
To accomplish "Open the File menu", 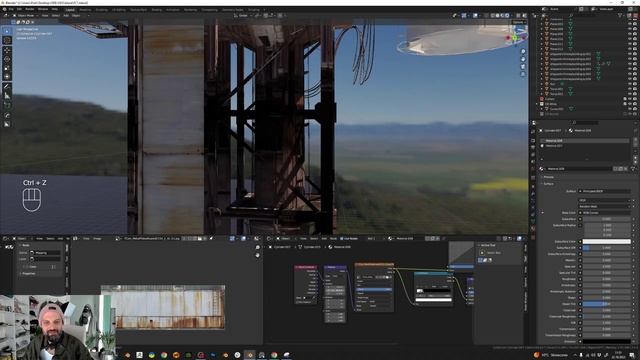I will point(11,9).
